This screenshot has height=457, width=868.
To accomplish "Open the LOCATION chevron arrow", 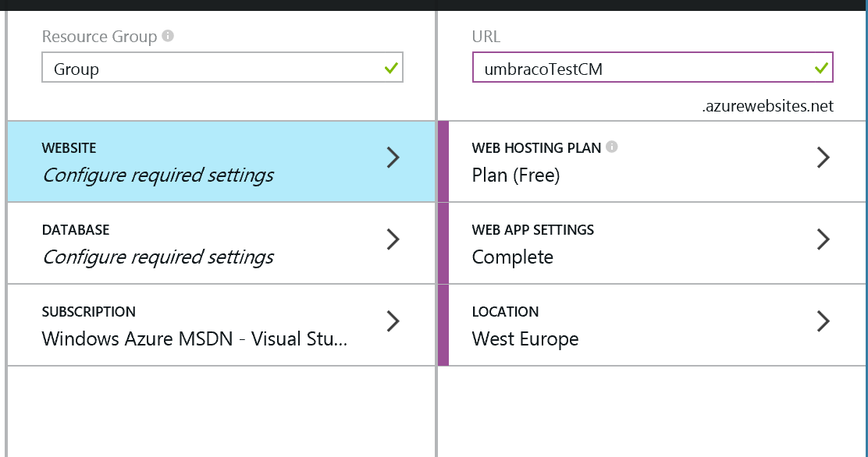I will [824, 321].
